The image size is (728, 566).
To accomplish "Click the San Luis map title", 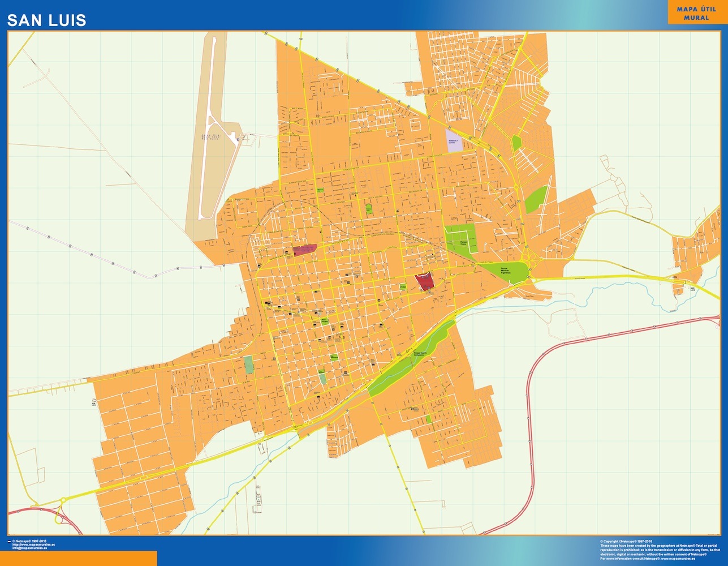I will 46,21.
